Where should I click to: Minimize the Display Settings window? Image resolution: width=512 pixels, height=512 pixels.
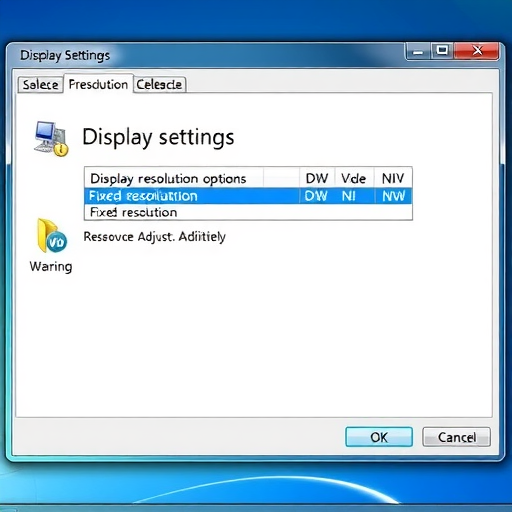[x=418, y=52]
